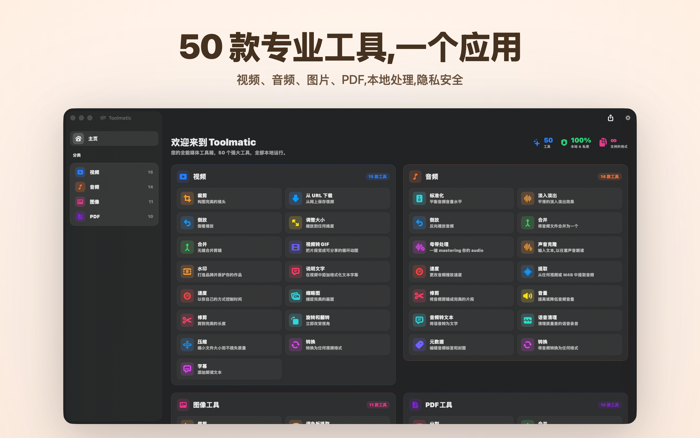Screen dimensions: 700x438
Task: Click the orange audio tools count badge
Action: (609, 177)
